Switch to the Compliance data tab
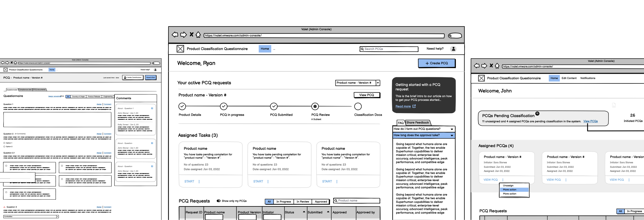The height and width of the screenshot is (220, 644). (x=25, y=89)
